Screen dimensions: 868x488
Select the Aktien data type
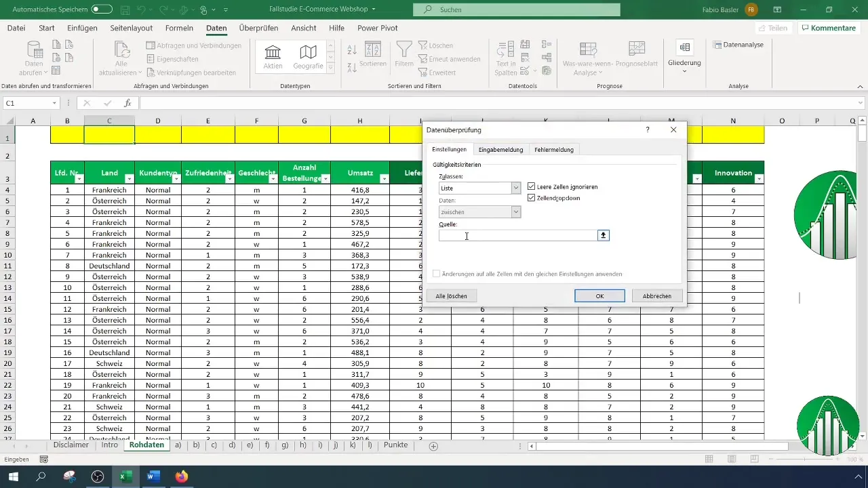(273, 57)
